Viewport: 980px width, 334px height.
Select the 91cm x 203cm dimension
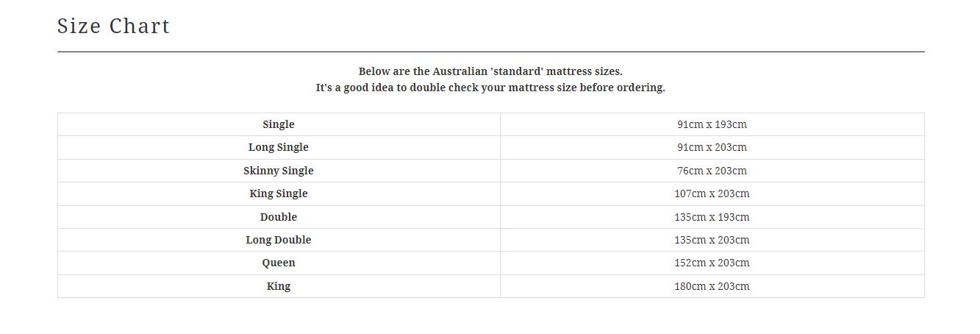(712, 147)
